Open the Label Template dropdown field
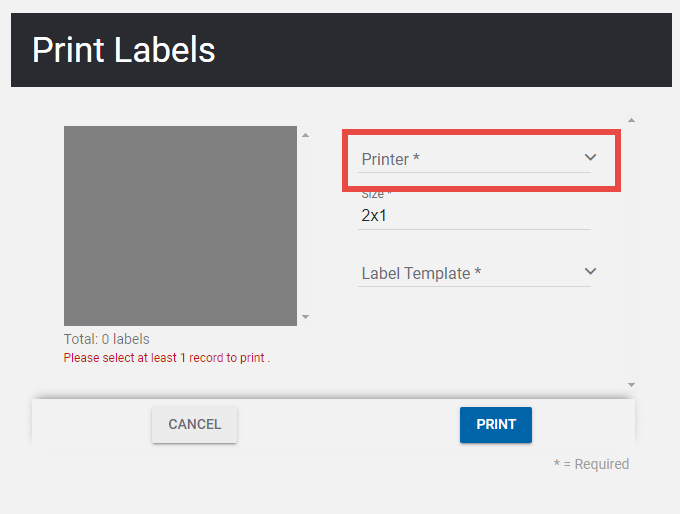The width and height of the screenshot is (680, 514). (x=473, y=273)
